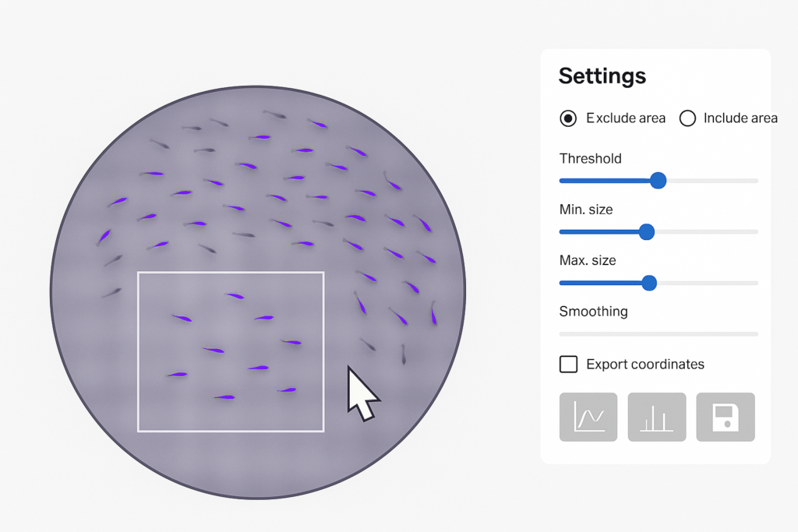Click the Threshold slider handle
This screenshot has height=532, width=798.
tap(658, 181)
